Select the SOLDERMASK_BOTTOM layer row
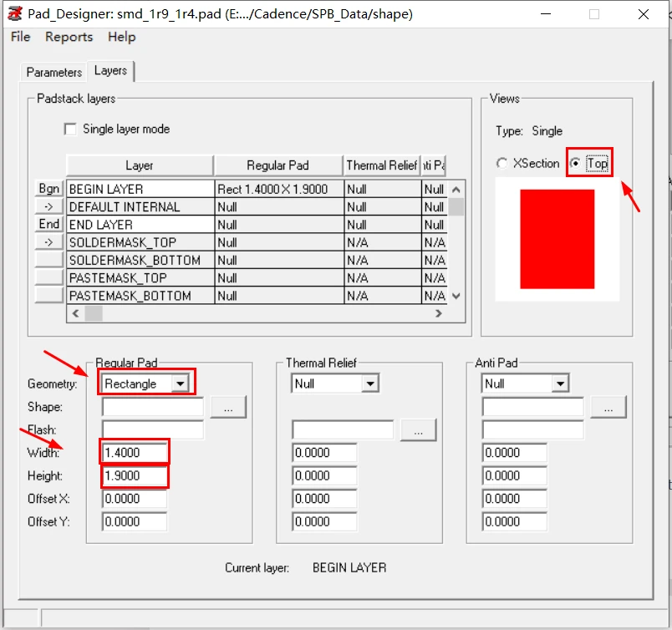Image resolution: width=672 pixels, height=630 pixels. (257, 260)
